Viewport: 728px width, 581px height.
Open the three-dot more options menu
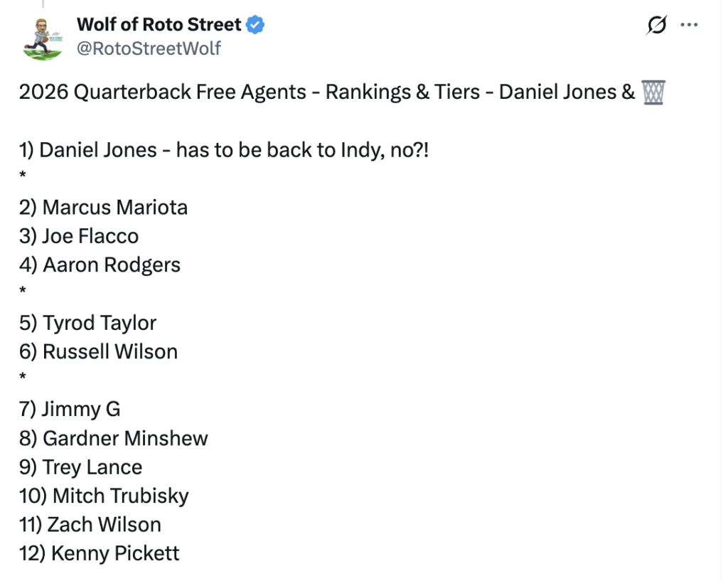689,25
